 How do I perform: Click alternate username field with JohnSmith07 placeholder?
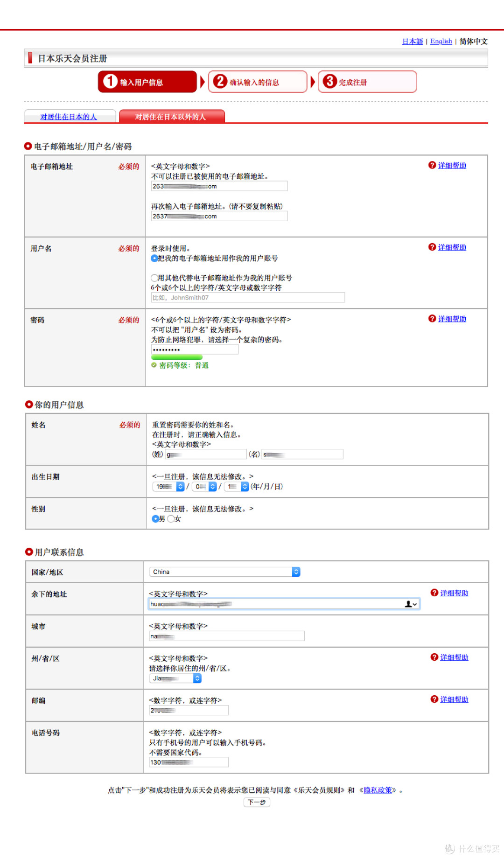point(248,298)
